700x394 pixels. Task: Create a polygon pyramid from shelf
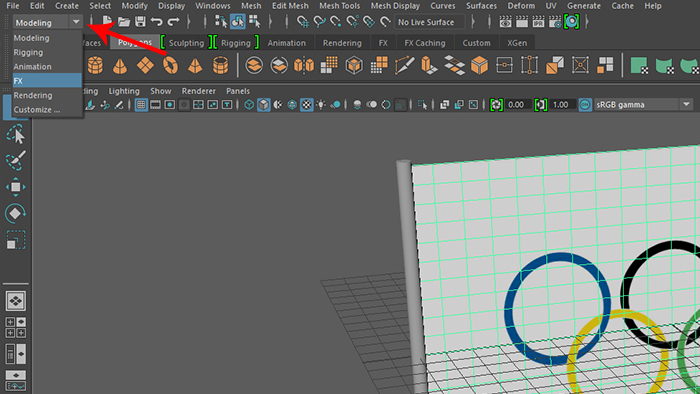click(x=195, y=66)
